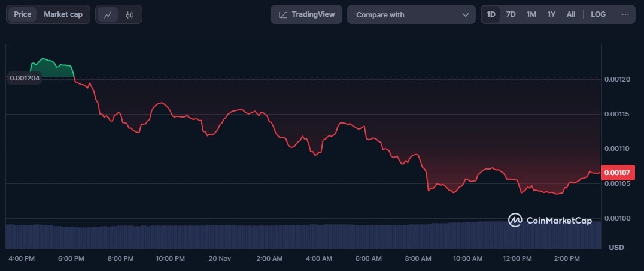Viewport: 644px width, 271px height.
Task: Toggle LOG scale on chart
Action: [598, 14]
